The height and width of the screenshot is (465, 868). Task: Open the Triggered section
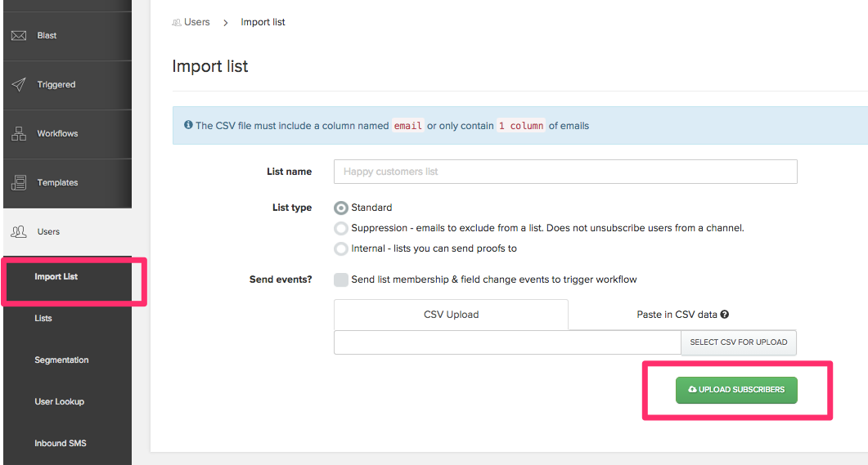(68, 85)
